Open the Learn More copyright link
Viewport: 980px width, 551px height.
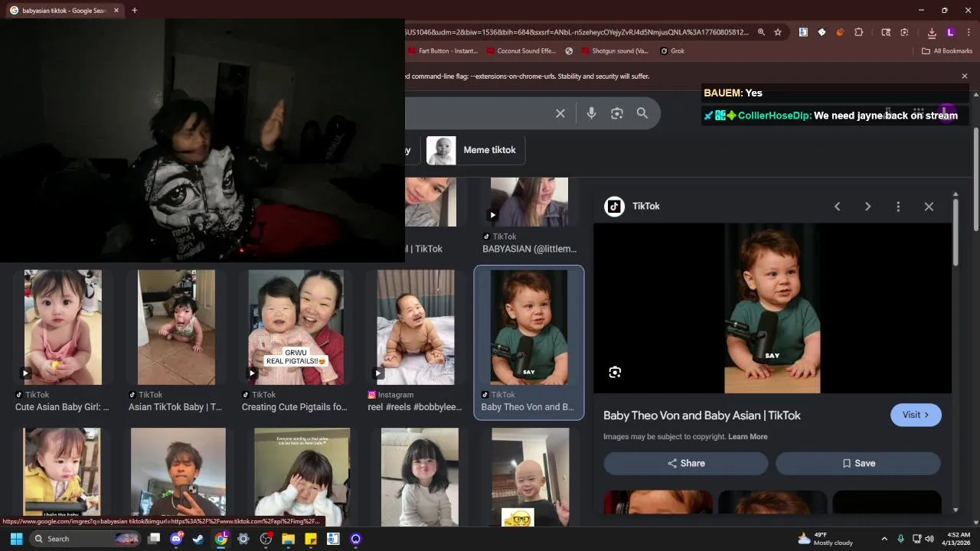748,437
